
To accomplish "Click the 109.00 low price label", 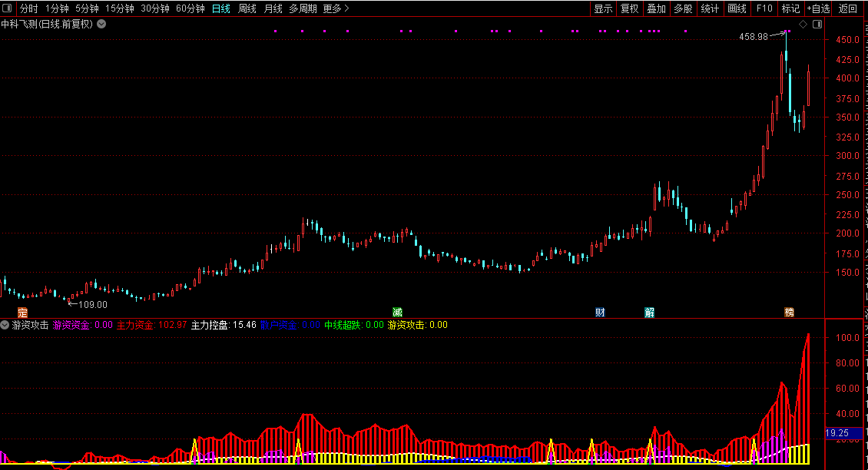I will [93, 304].
